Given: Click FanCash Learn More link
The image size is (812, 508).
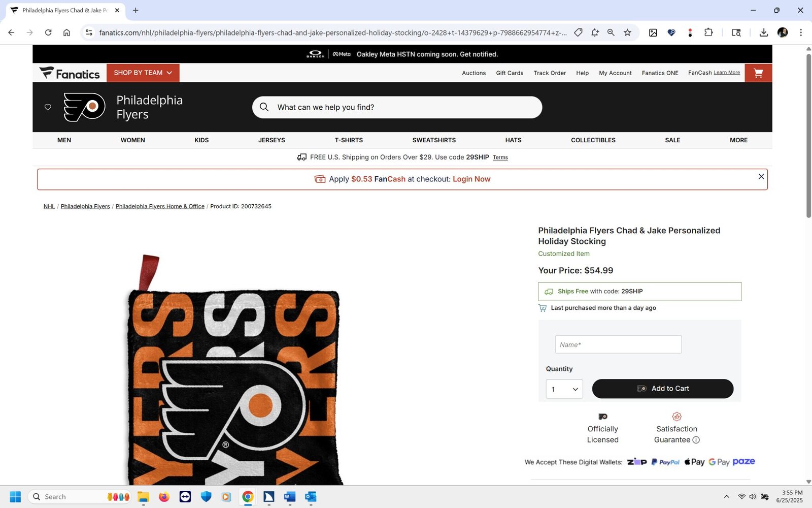Looking at the screenshot, I should (727, 73).
